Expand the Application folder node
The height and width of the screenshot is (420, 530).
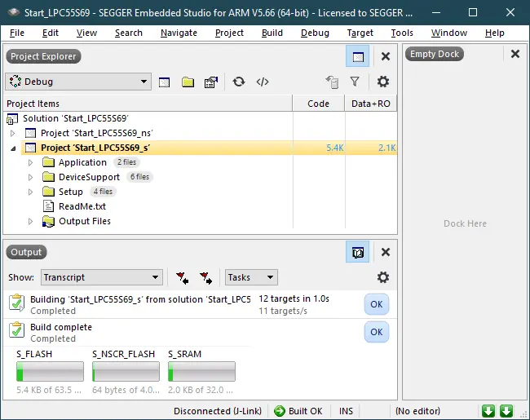31,162
